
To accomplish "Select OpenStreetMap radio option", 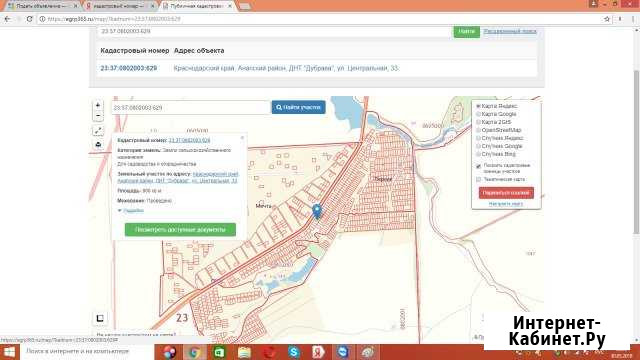I will pos(478,130).
